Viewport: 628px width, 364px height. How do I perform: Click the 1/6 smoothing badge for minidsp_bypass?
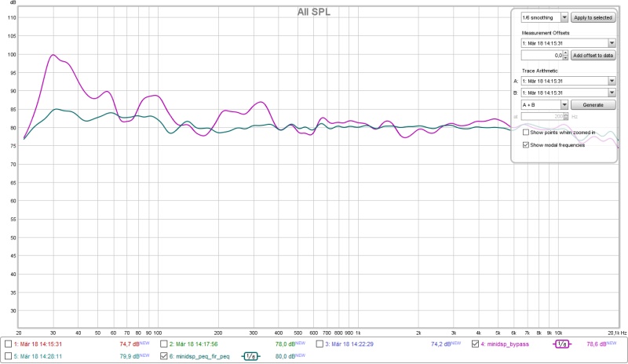click(x=563, y=344)
